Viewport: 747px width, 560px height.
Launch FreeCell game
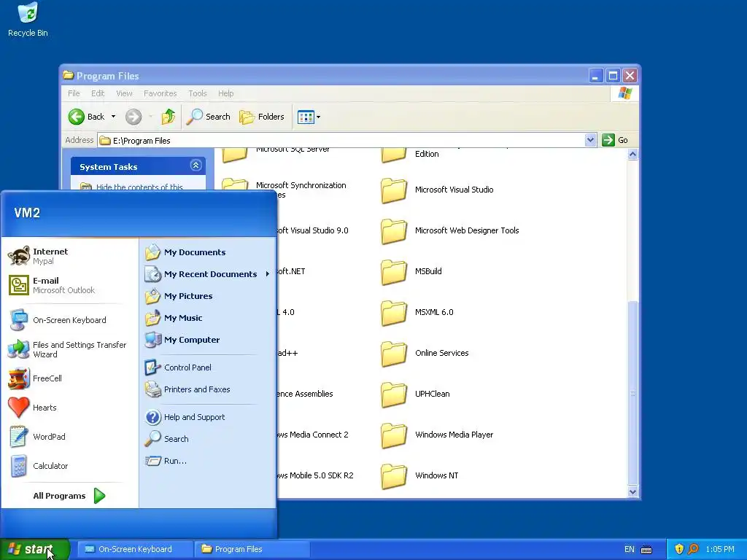69,378
